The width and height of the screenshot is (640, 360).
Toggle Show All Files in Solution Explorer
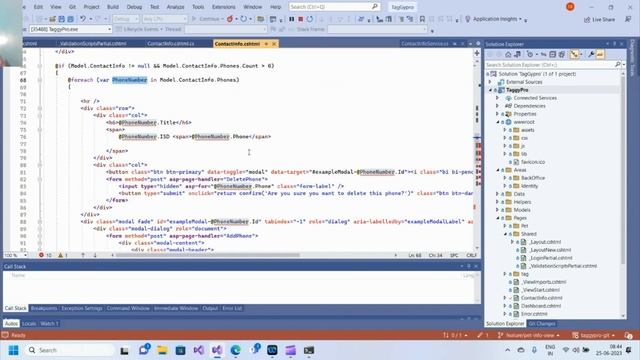click(562, 54)
